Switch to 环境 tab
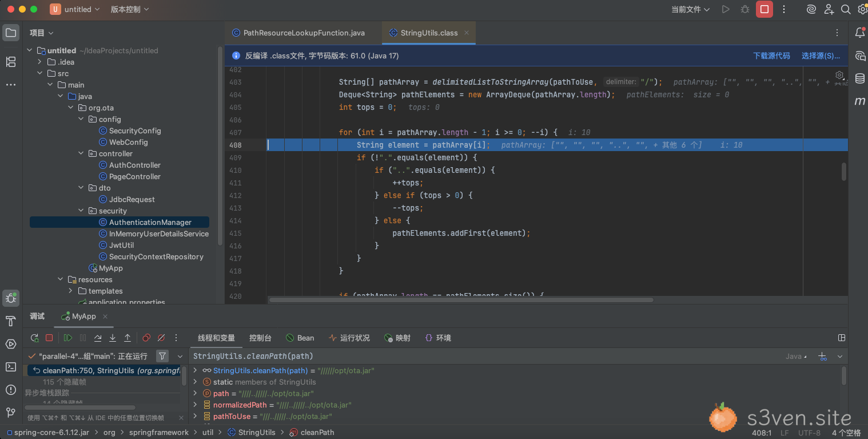This screenshot has height=439, width=868. [437, 338]
